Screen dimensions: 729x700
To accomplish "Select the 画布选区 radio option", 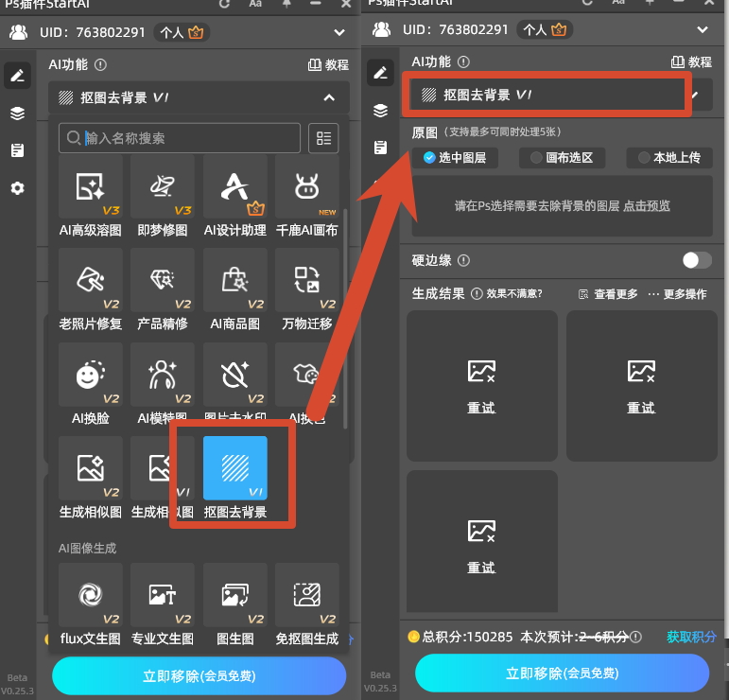I will coord(562,158).
